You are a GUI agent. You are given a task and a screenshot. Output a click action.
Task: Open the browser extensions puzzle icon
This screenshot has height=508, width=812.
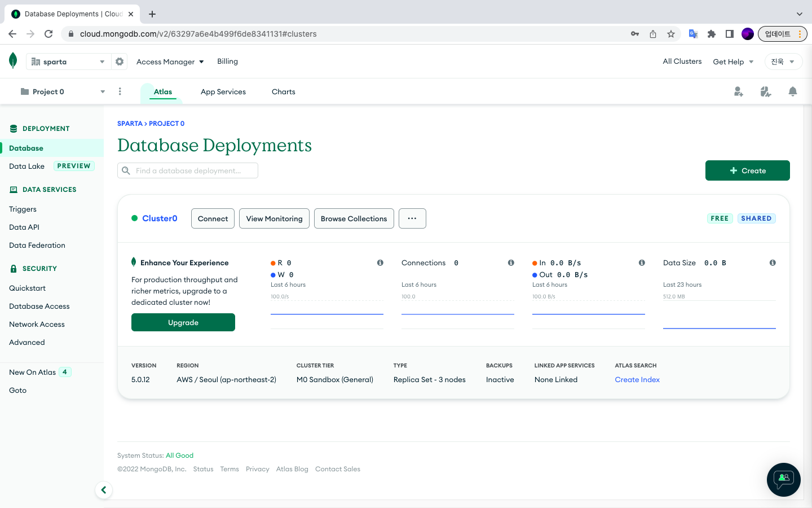(x=712, y=34)
